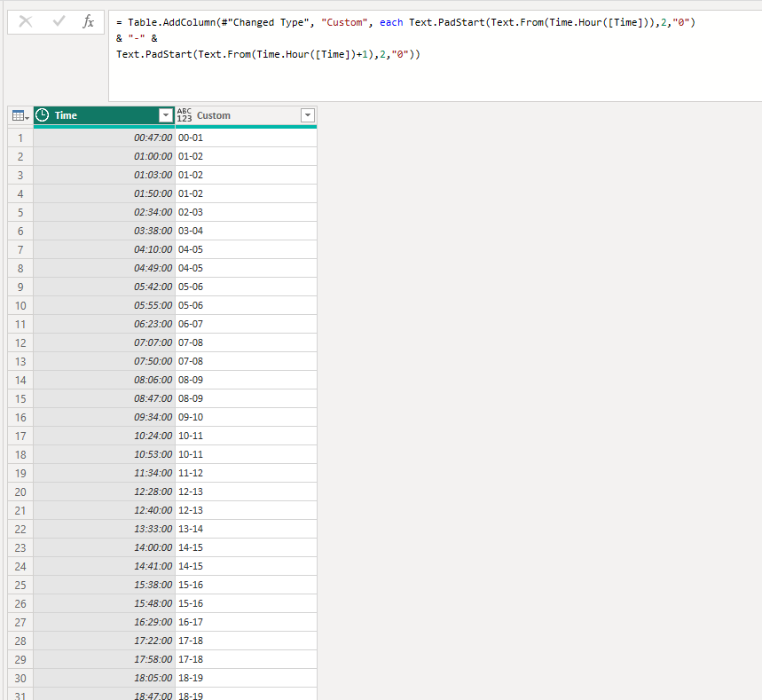Viewport: 762px width, 700px height.
Task: Select cell with time 07:50:00
Action: pos(104,361)
